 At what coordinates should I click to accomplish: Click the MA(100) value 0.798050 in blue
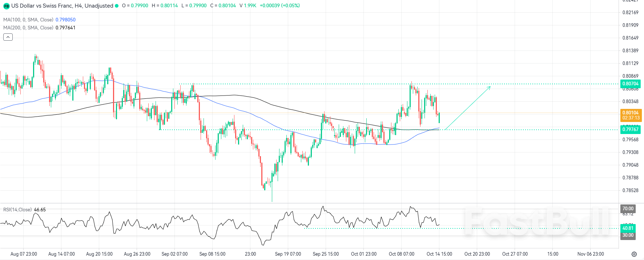[65, 20]
